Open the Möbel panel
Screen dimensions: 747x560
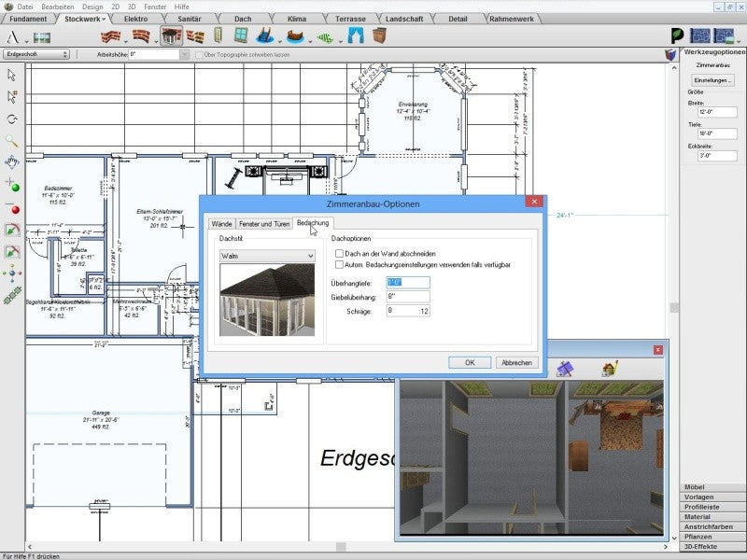(x=713, y=487)
